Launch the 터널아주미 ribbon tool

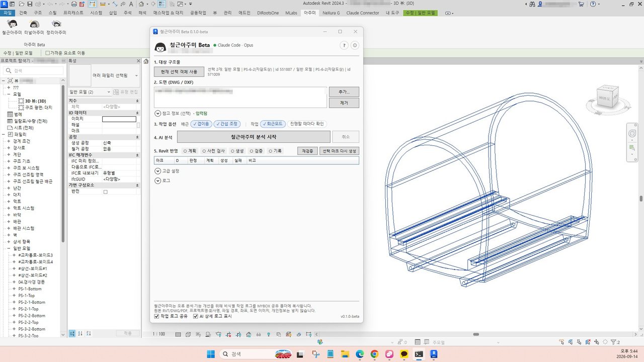click(34, 27)
